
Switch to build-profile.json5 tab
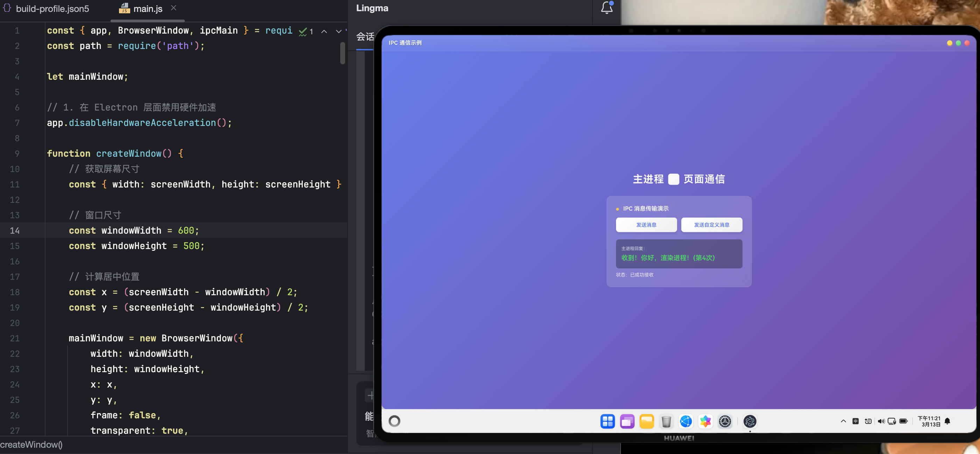[x=52, y=9]
